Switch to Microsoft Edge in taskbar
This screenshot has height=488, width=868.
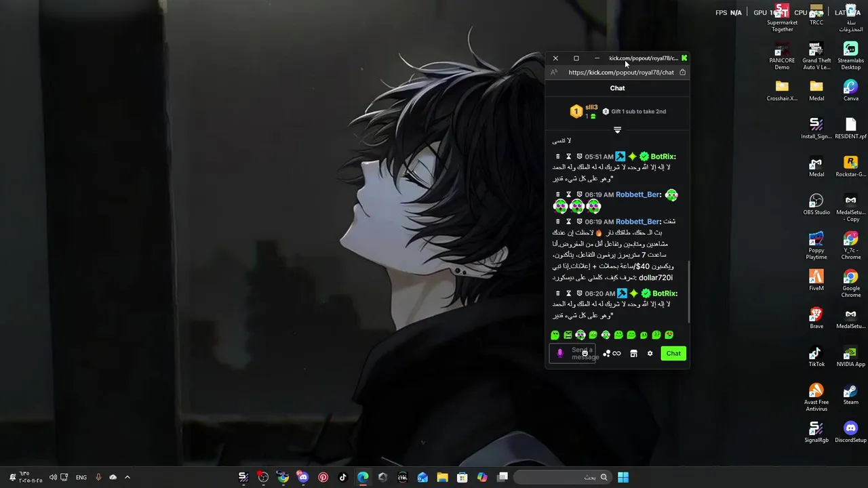[363, 477]
